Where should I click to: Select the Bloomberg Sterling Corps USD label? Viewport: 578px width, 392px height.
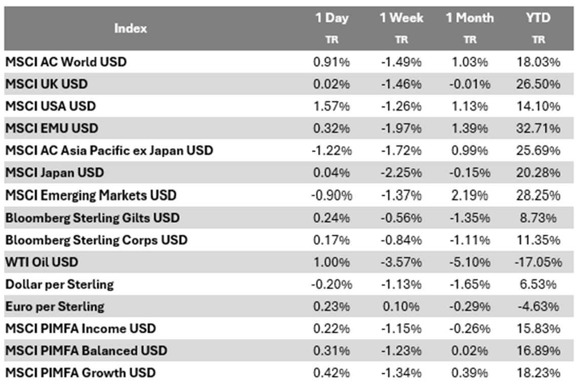click(x=96, y=240)
